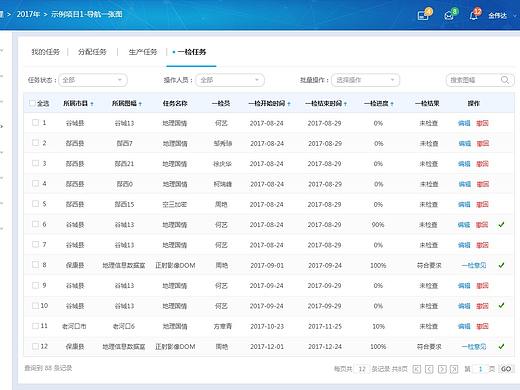Click the 10% progress in row 11

pyautogui.click(x=378, y=327)
